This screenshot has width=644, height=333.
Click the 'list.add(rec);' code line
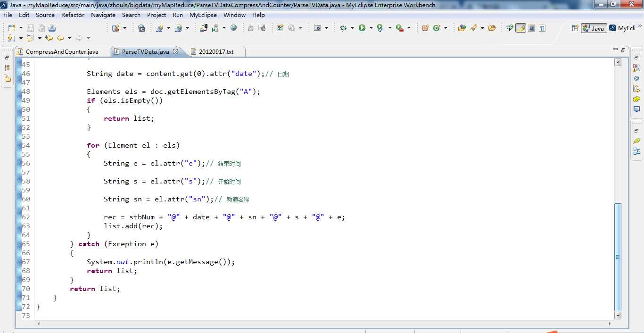(133, 226)
